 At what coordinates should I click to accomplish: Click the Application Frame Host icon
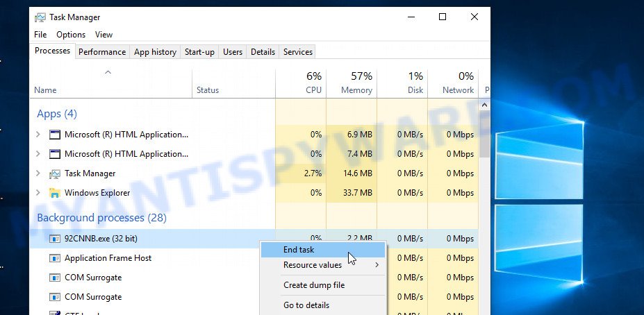coord(55,258)
